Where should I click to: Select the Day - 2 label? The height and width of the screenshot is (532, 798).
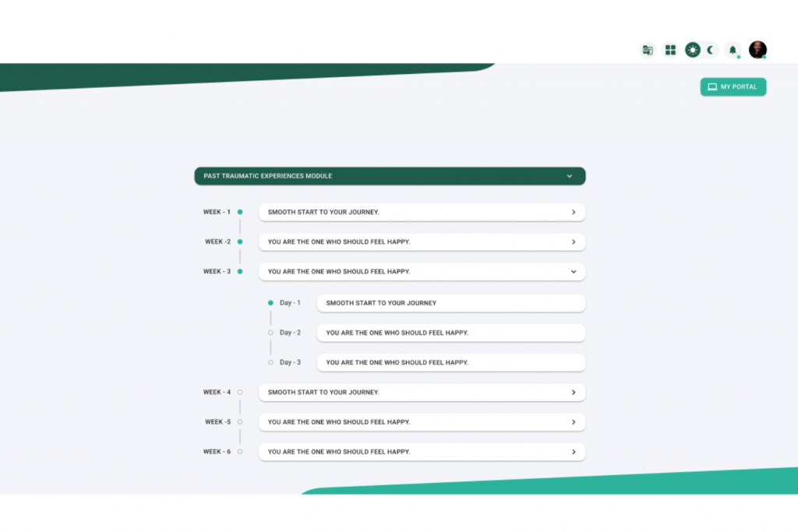290,333
